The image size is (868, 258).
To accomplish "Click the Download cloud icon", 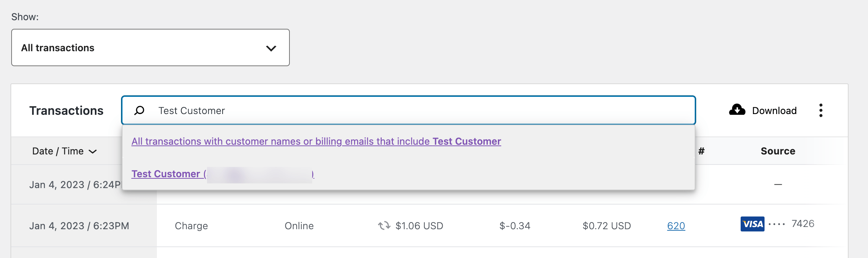I will [x=737, y=110].
